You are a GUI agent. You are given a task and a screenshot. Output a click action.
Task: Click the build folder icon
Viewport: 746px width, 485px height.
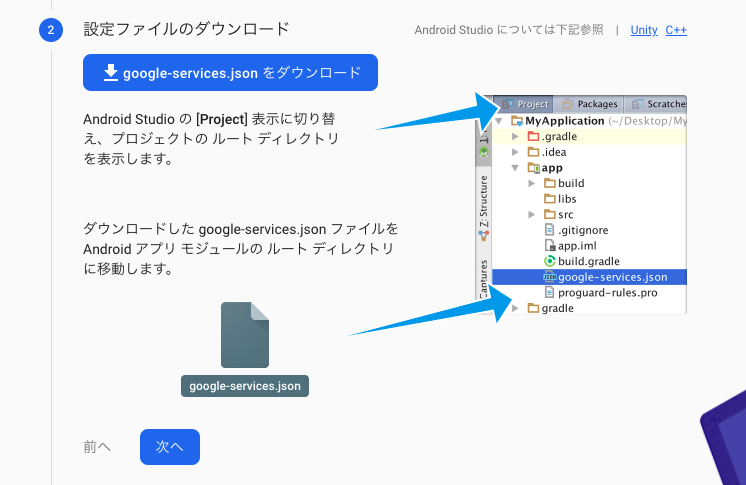tap(550, 183)
